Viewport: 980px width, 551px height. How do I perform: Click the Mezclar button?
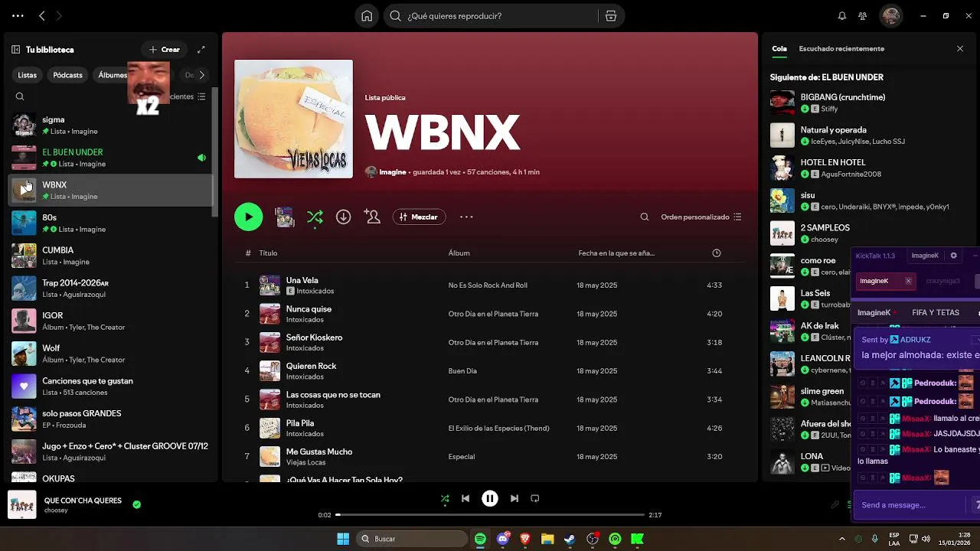(x=419, y=217)
